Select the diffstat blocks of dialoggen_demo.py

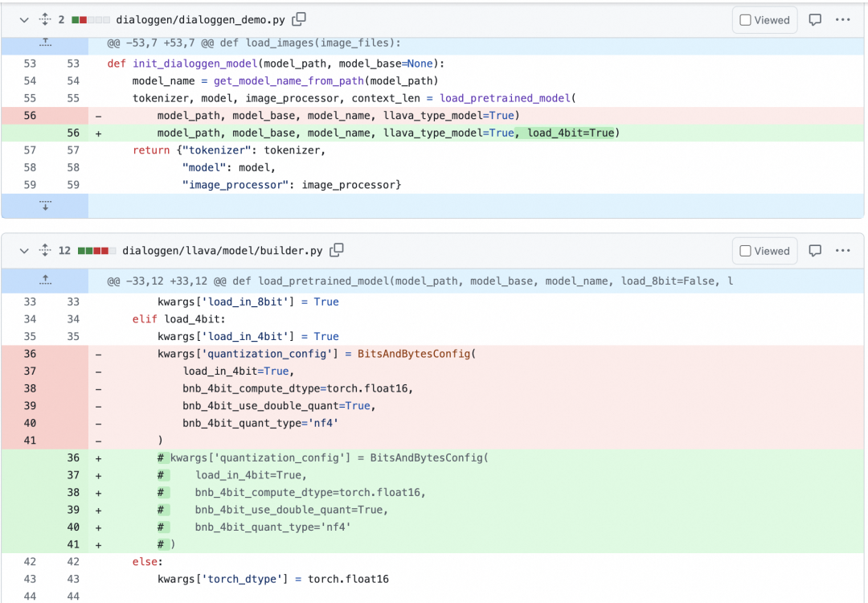pos(90,20)
